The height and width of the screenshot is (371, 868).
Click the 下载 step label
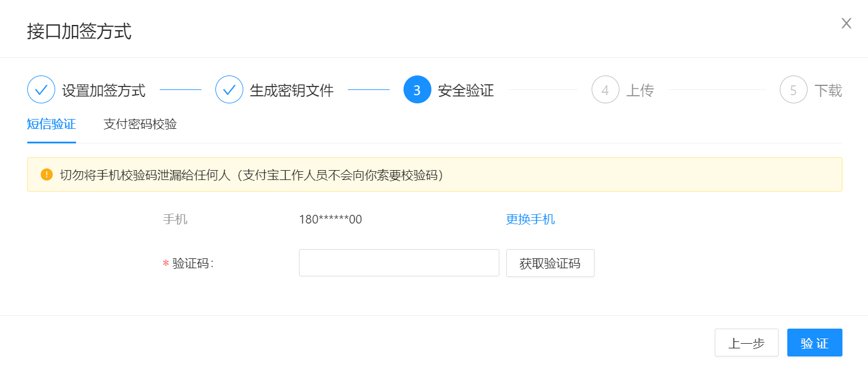(828, 91)
